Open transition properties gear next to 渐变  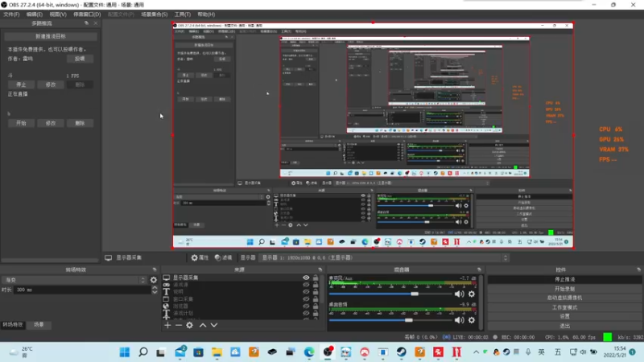coord(154,280)
